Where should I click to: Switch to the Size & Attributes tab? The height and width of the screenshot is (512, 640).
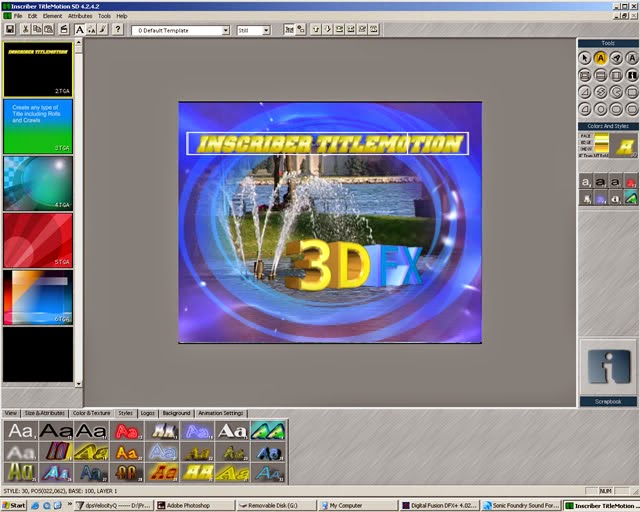(44, 413)
